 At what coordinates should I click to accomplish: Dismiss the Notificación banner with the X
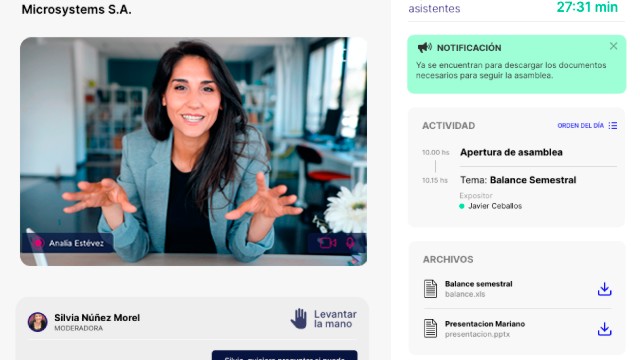click(x=613, y=46)
